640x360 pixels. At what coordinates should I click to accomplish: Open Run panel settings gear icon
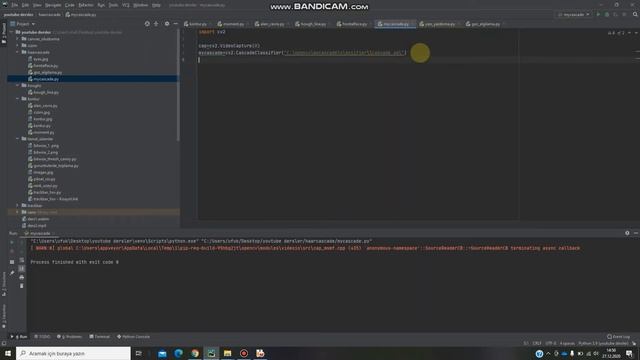point(627,233)
